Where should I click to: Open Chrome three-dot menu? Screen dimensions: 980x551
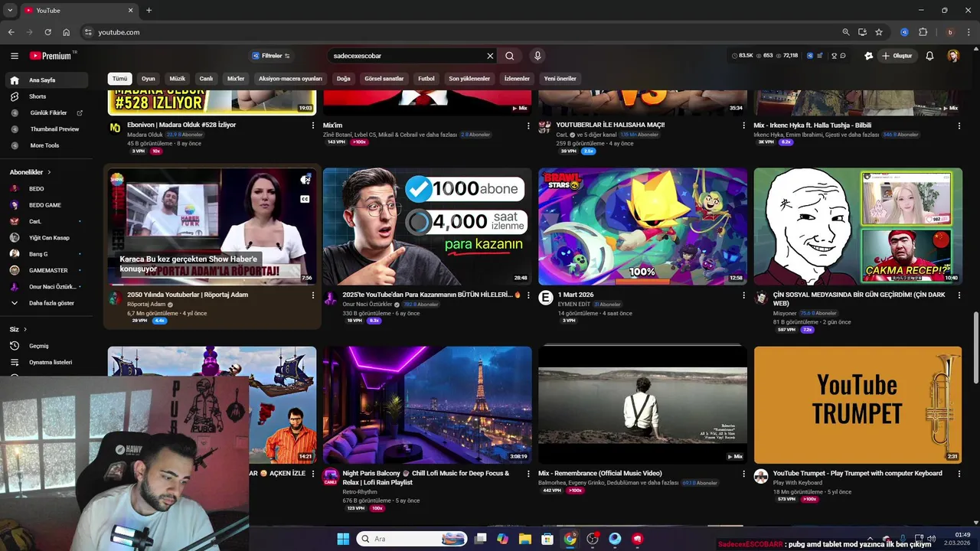[968, 32]
